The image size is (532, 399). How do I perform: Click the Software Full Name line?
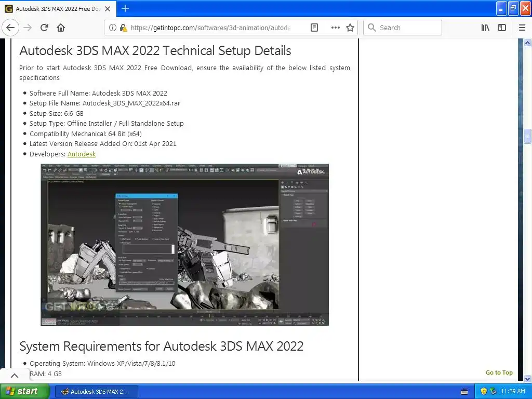[x=98, y=94]
